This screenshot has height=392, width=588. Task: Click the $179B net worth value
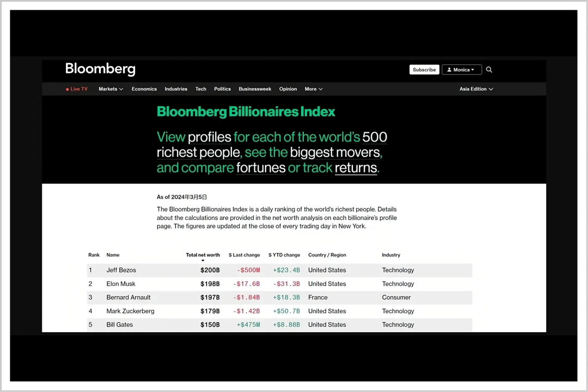pos(210,311)
